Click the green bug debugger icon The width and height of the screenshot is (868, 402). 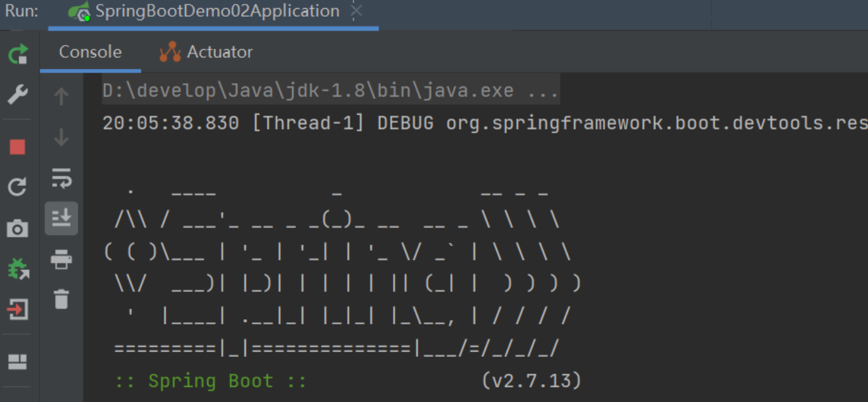(x=18, y=269)
